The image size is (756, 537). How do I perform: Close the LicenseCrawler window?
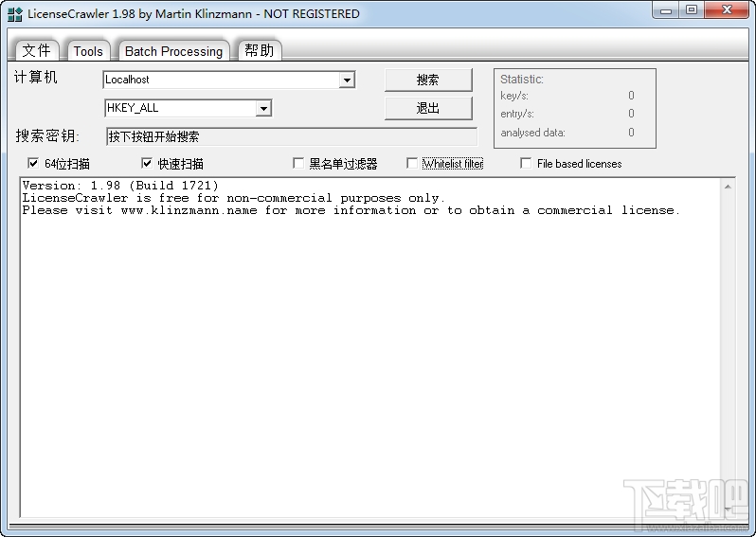tap(727, 10)
